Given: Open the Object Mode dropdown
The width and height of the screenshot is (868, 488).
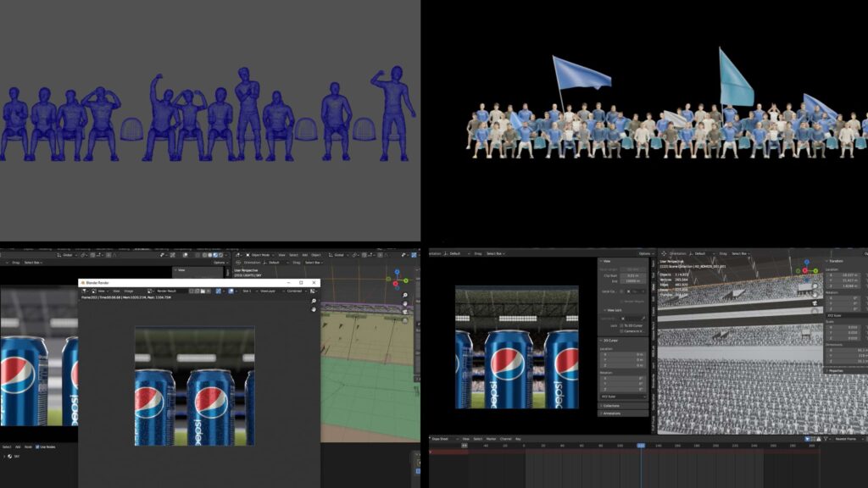Looking at the screenshot, I should tap(259, 255).
